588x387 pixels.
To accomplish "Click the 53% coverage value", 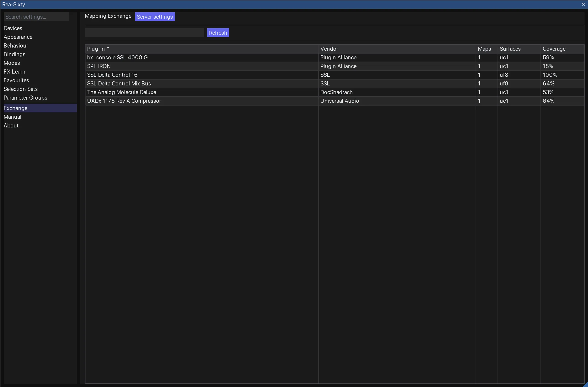I will coord(548,92).
